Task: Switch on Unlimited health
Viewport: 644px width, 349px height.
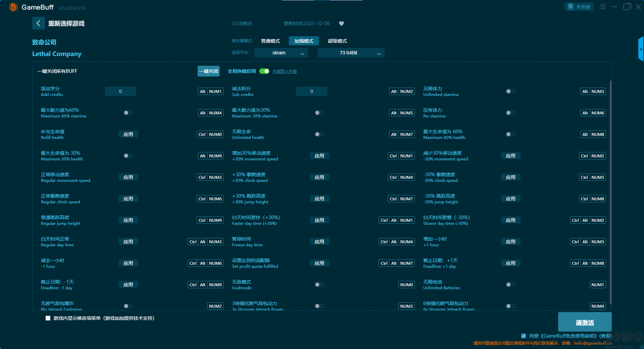Action: coord(320,134)
